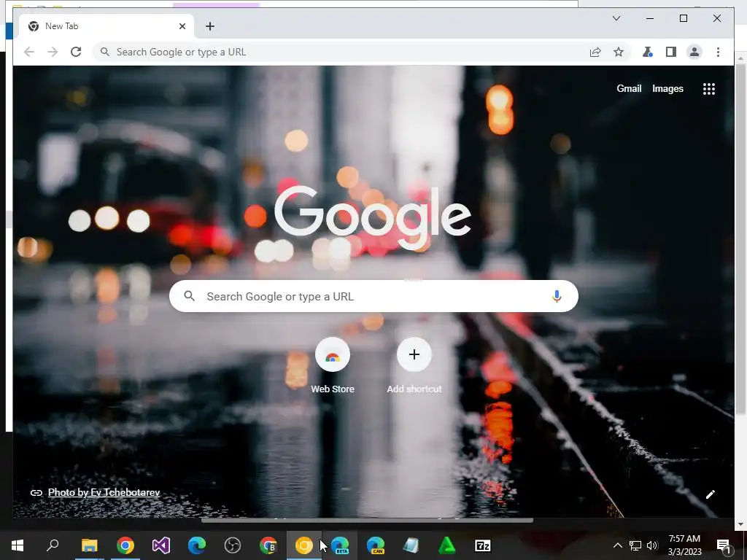
Task: Switch to Chrome Canary taskbar icon
Action: pyautogui.click(x=304, y=545)
